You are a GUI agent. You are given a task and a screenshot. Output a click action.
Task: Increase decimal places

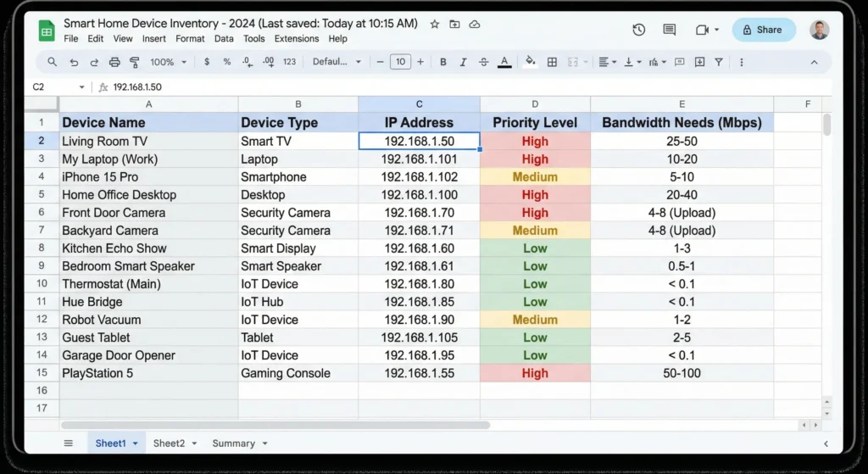click(269, 62)
